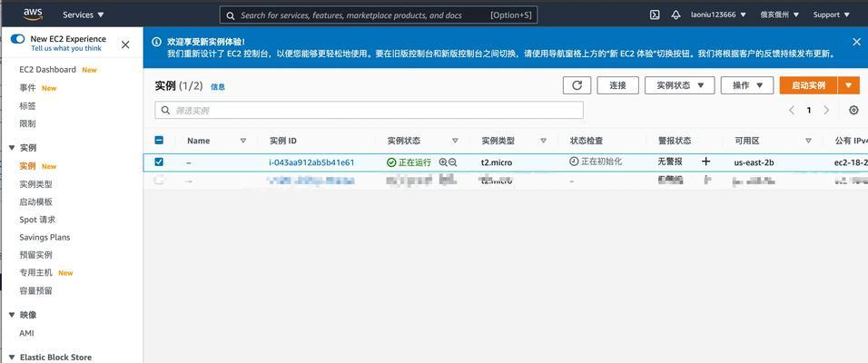The image size is (868, 363).
Task: Click 正在初始化 status check cell
Action: [596, 162]
